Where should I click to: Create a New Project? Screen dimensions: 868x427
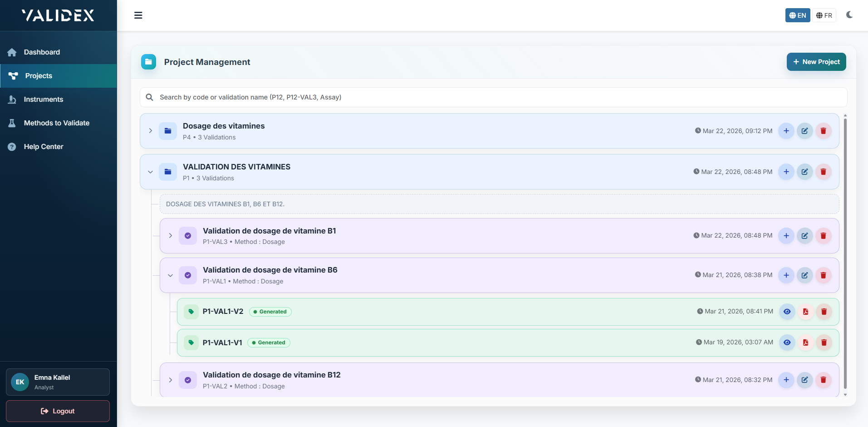(x=816, y=62)
